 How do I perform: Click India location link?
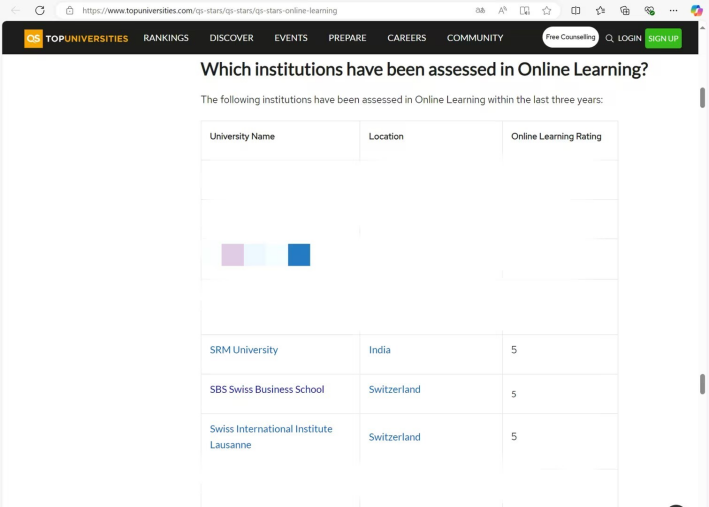[x=379, y=350]
